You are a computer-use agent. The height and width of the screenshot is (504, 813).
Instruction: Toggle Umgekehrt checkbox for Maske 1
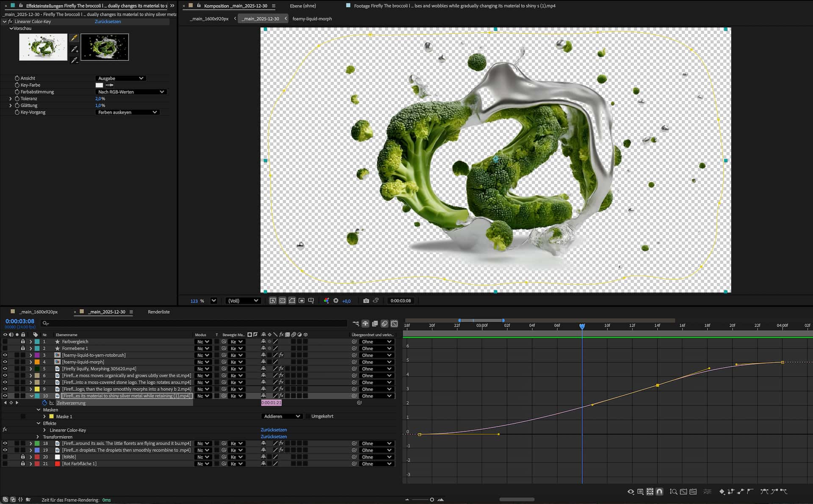[x=308, y=416]
